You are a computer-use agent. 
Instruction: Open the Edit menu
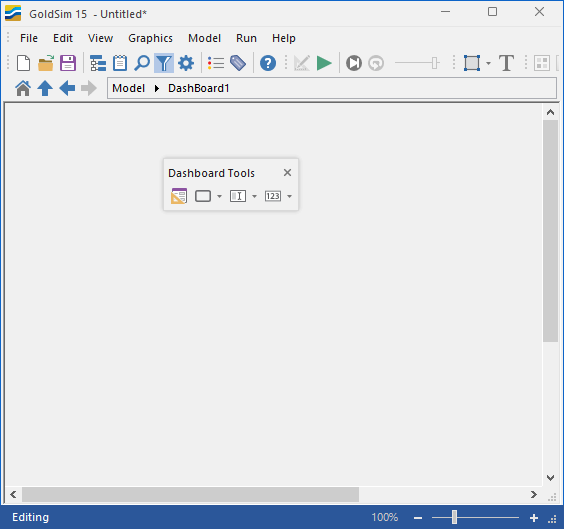(63, 38)
